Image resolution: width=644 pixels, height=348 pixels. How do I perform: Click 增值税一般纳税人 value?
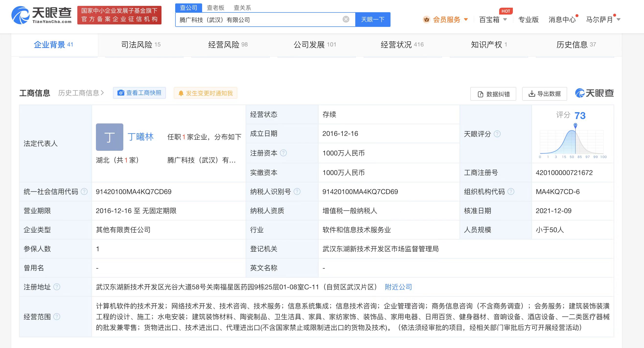(x=349, y=211)
